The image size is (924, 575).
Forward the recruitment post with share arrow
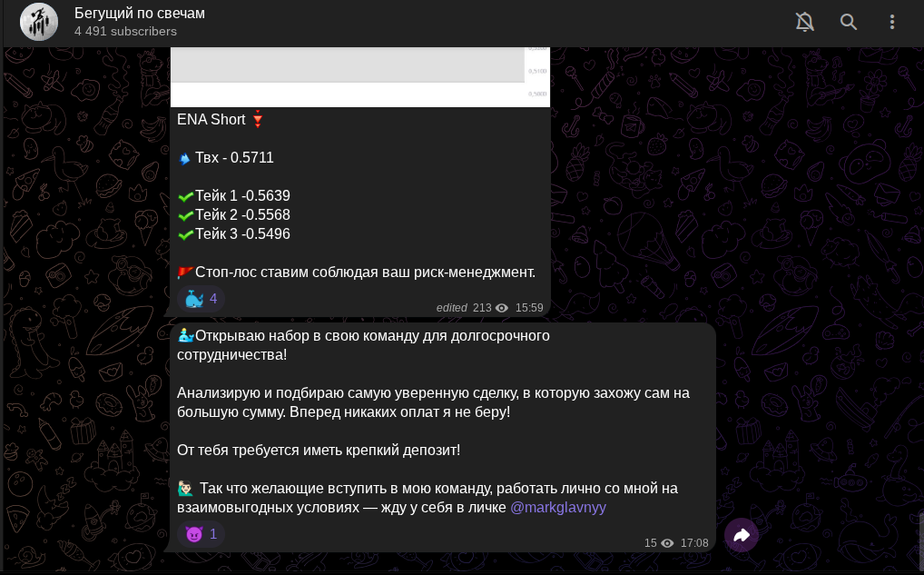tap(742, 535)
